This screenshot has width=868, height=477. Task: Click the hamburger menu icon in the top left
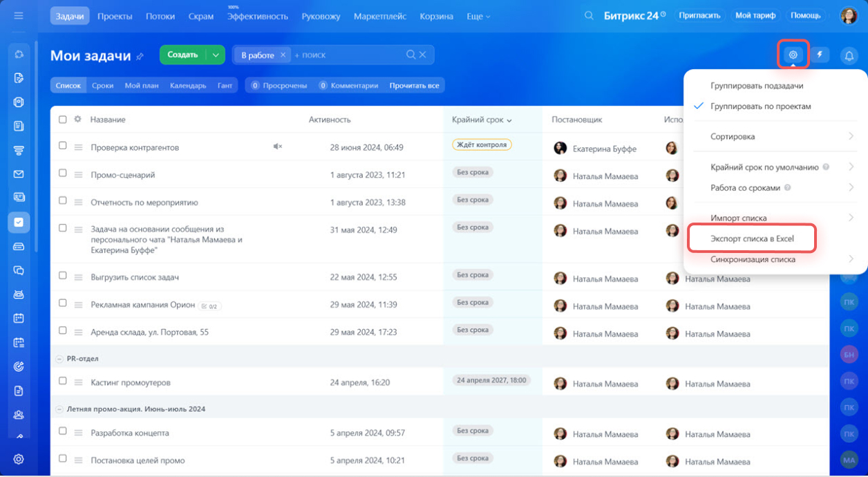(x=19, y=15)
